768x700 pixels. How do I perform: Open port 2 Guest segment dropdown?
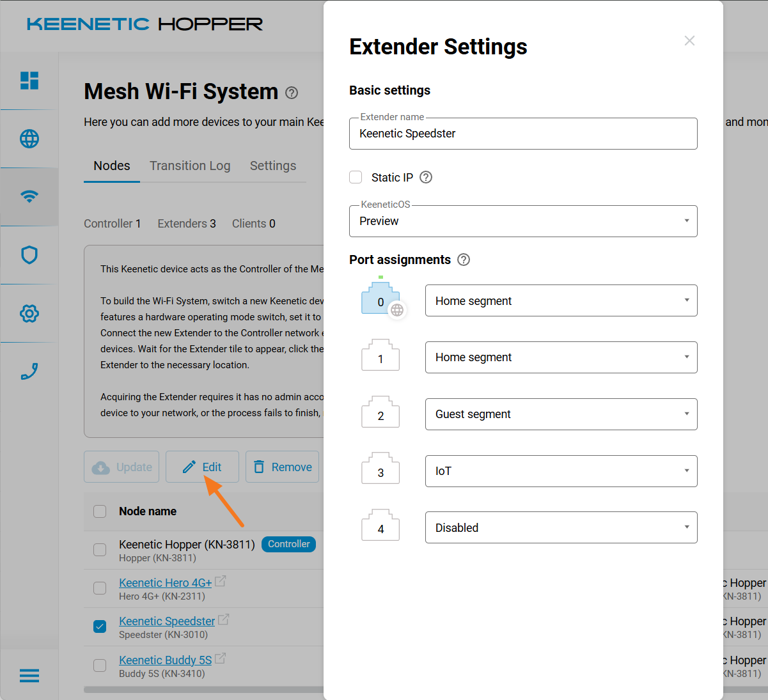(x=561, y=414)
